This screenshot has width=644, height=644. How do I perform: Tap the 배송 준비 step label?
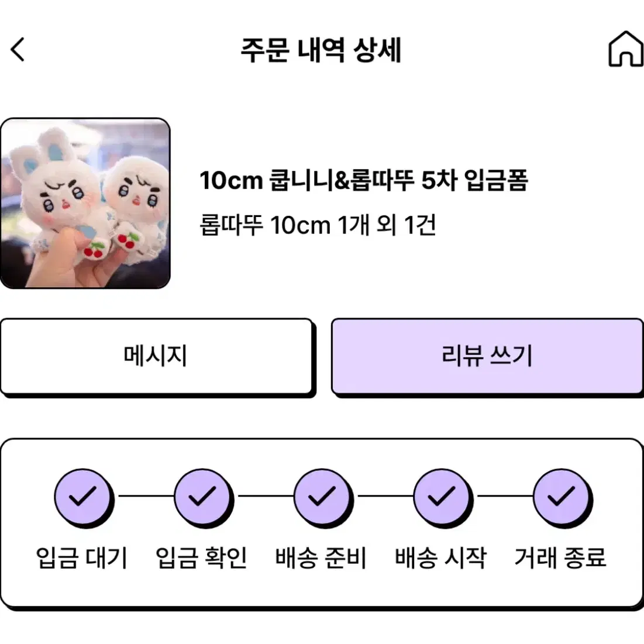click(x=321, y=558)
